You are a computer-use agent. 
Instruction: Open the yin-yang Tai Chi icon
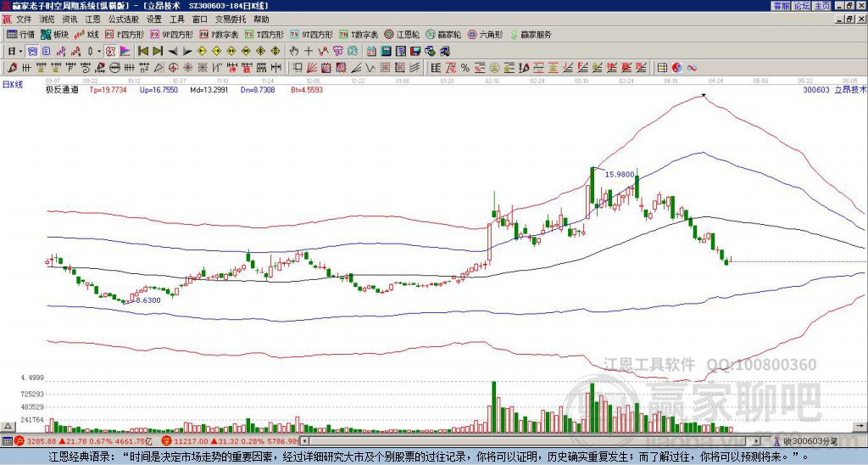point(676,68)
